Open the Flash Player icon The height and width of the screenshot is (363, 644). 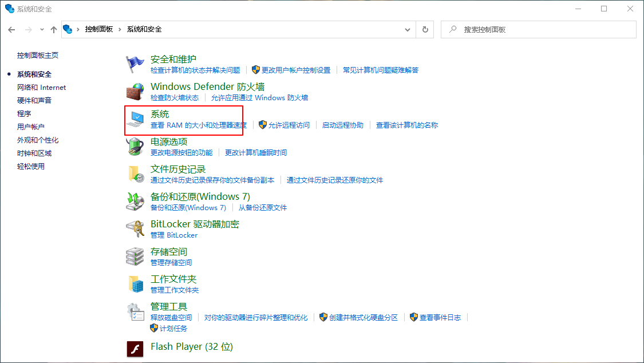pos(135,348)
